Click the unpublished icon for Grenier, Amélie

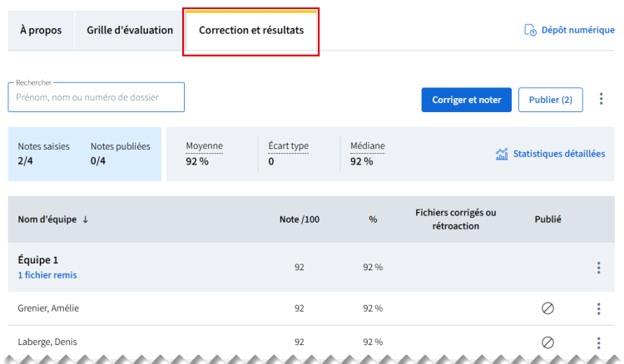coord(547,308)
